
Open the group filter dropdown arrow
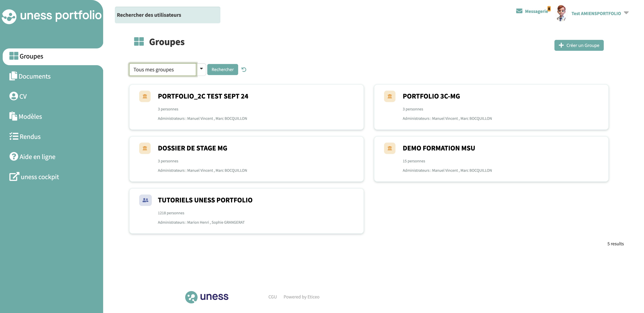(x=201, y=69)
